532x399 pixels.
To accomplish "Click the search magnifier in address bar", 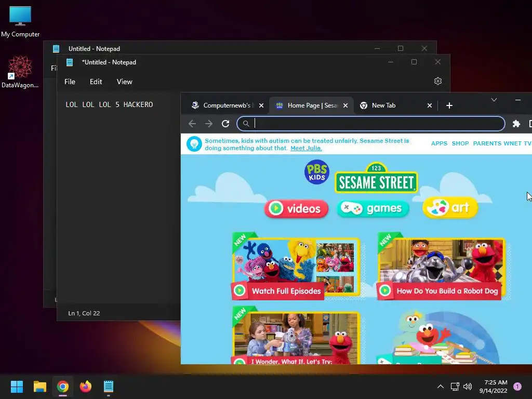I will click(246, 124).
